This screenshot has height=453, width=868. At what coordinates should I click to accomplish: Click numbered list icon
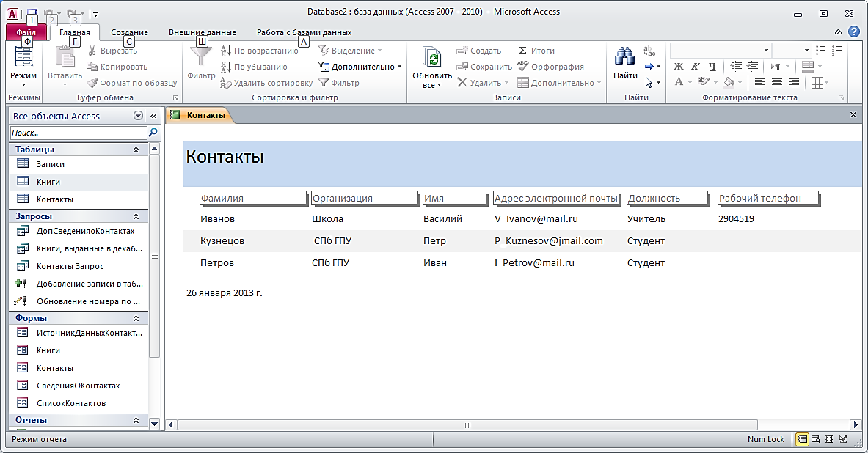838,51
